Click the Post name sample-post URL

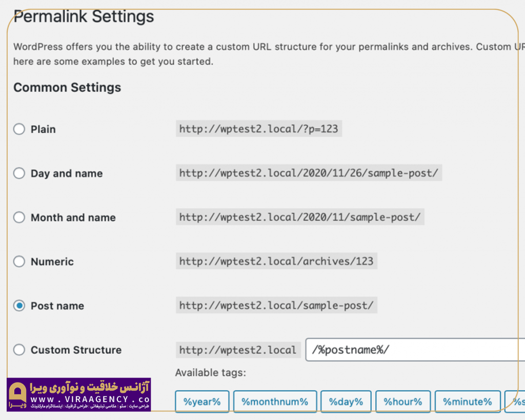click(276, 306)
